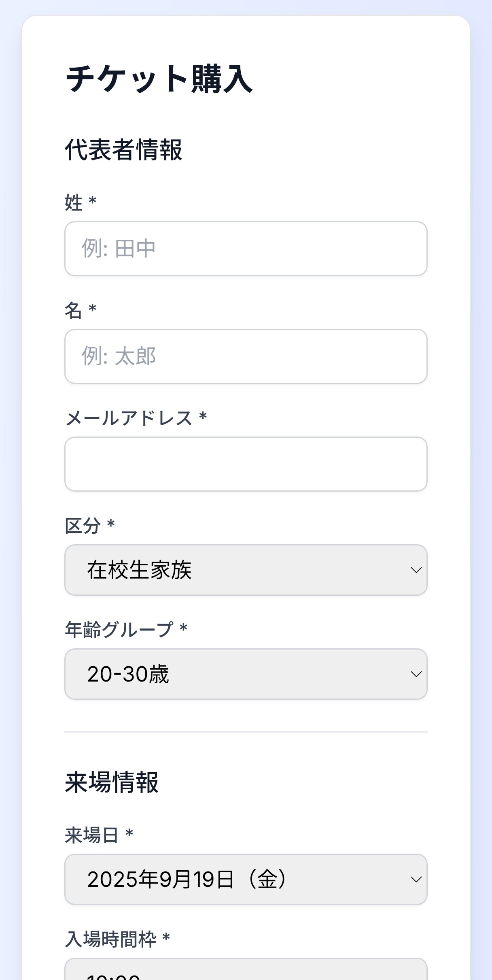Open the 年齢グループ dropdown showing 20-30歳
Image resolution: width=492 pixels, height=980 pixels.
246,674
